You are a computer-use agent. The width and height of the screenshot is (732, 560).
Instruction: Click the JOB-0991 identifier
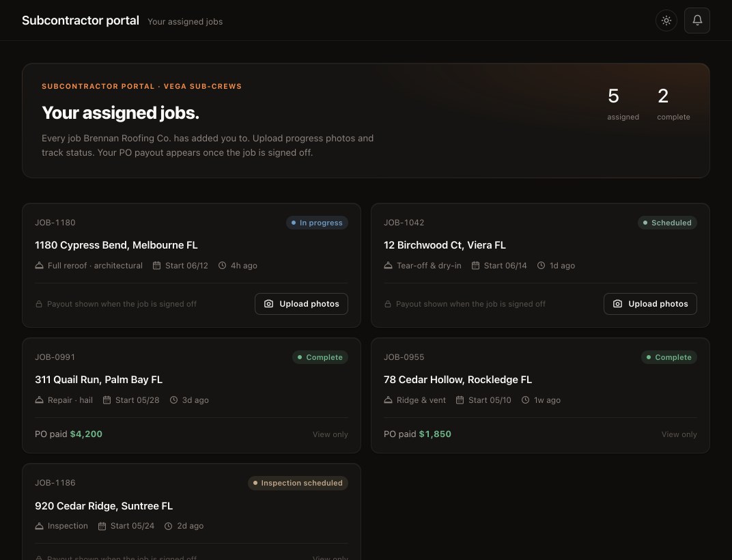[x=55, y=357]
